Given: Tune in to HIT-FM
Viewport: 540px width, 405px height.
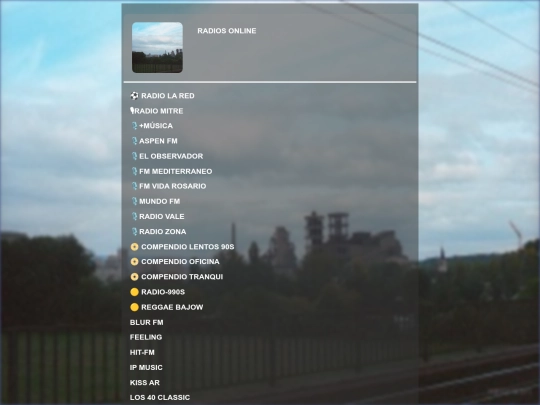Looking at the screenshot, I should pos(142,352).
